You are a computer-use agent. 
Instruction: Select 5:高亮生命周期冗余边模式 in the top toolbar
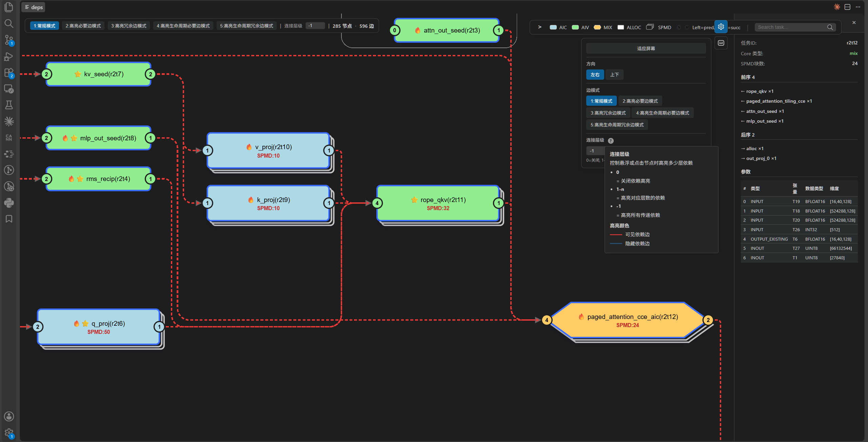click(246, 26)
